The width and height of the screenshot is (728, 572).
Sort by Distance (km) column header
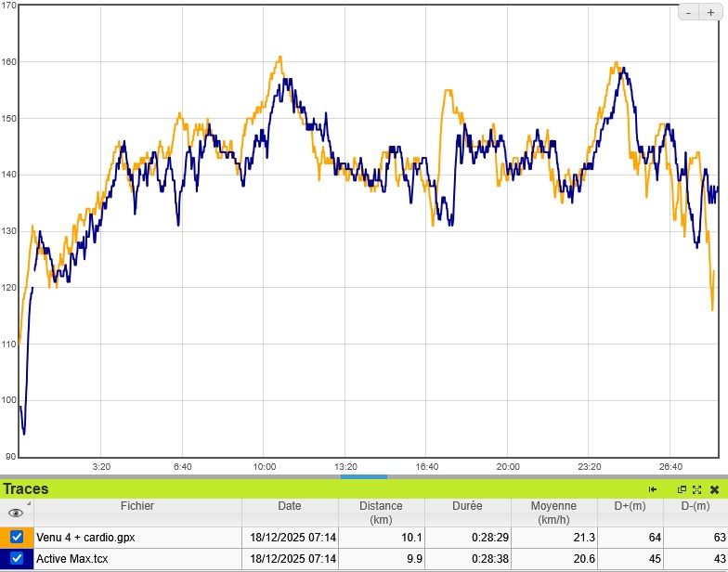click(381, 513)
